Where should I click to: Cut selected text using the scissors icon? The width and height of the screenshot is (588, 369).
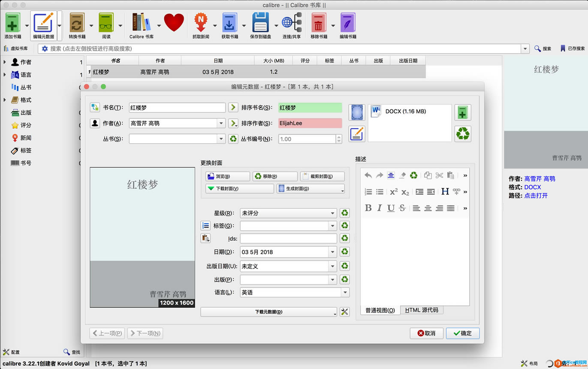pyautogui.click(x=438, y=175)
